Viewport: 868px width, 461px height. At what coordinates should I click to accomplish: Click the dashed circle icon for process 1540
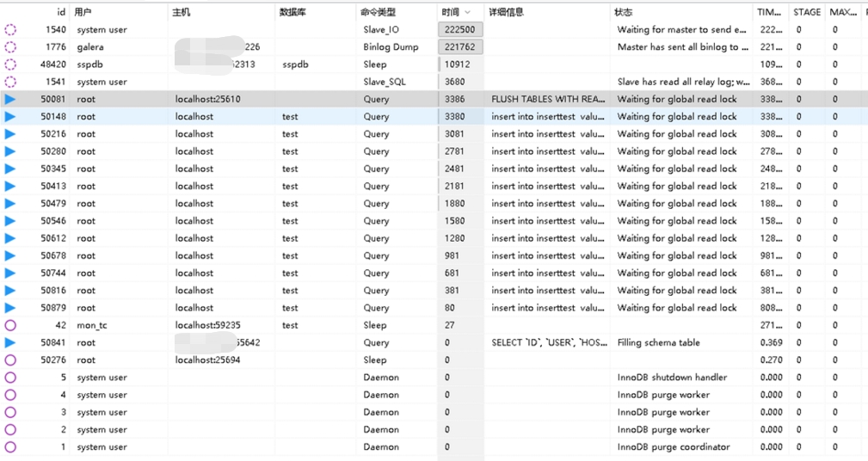pos(10,29)
